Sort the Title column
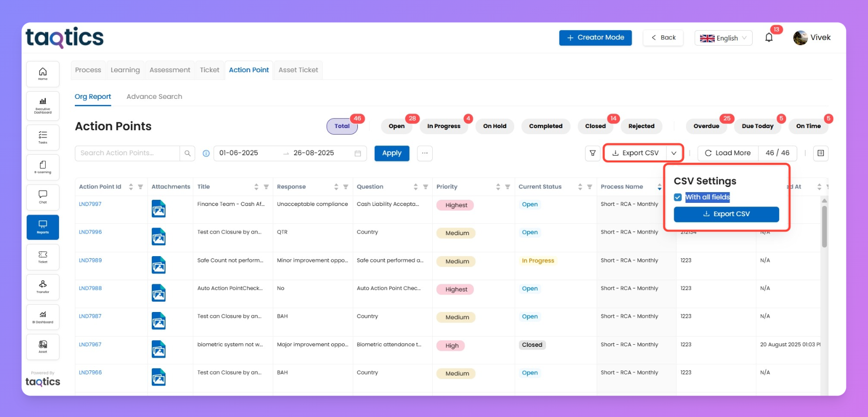The image size is (868, 417). 256,187
